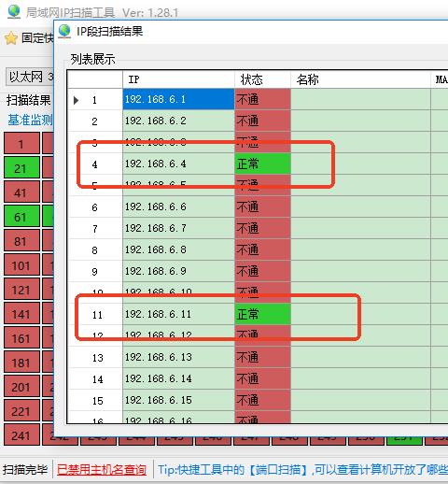Sort by the IP column header
This screenshot has width=448, height=484.
(178, 79)
